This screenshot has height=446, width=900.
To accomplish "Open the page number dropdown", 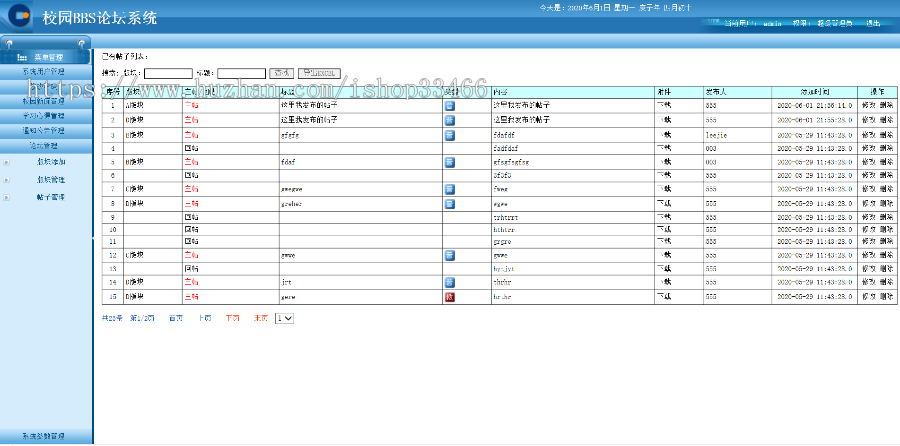I will [x=285, y=318].
